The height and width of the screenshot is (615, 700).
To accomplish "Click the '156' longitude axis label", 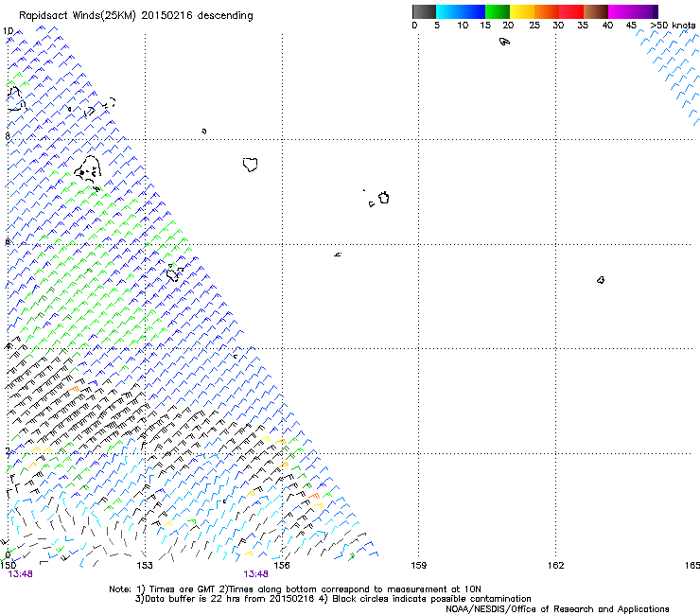I will tap(282, 566).
